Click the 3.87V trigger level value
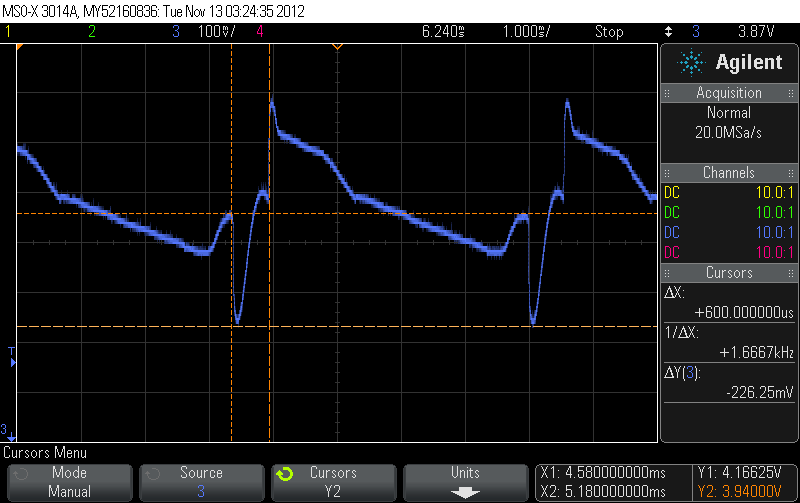 pos(756,32)
